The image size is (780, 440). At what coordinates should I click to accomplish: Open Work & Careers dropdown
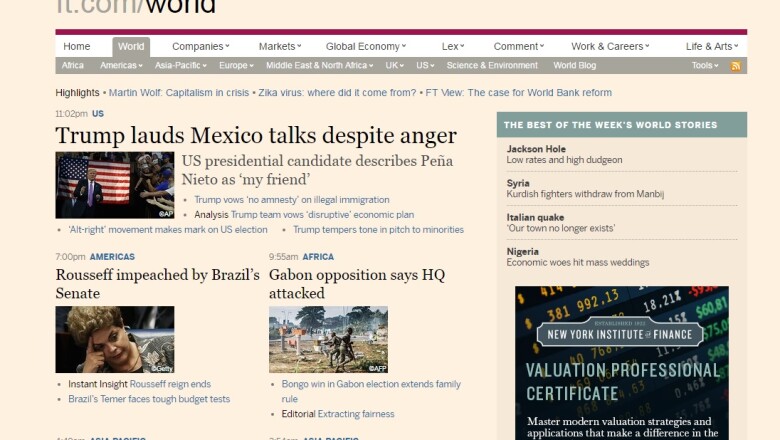pyautogui.click(x=610, y=46)
